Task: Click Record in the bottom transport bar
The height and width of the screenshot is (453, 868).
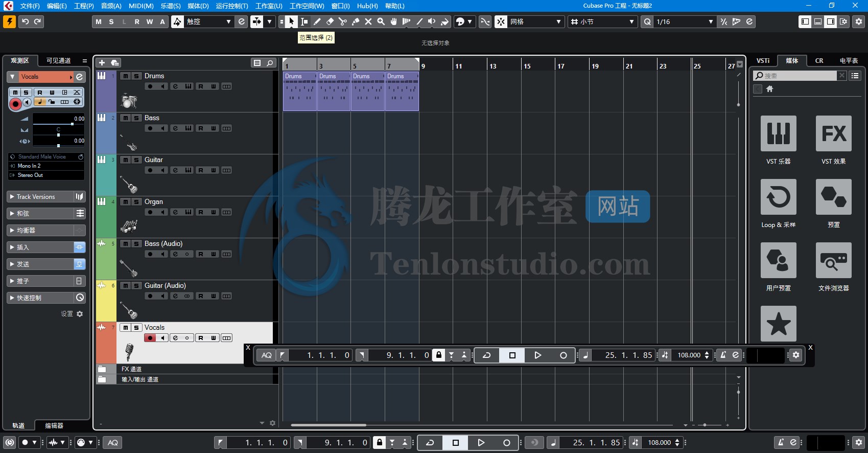Action: (x=506, y=442)
